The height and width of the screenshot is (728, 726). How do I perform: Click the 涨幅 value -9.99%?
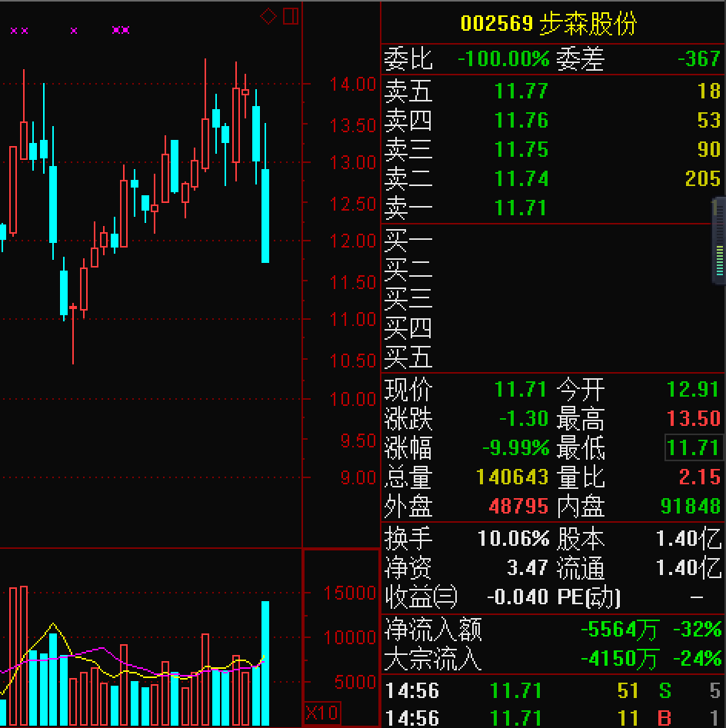pyautogui.click(x=515, y=448)
